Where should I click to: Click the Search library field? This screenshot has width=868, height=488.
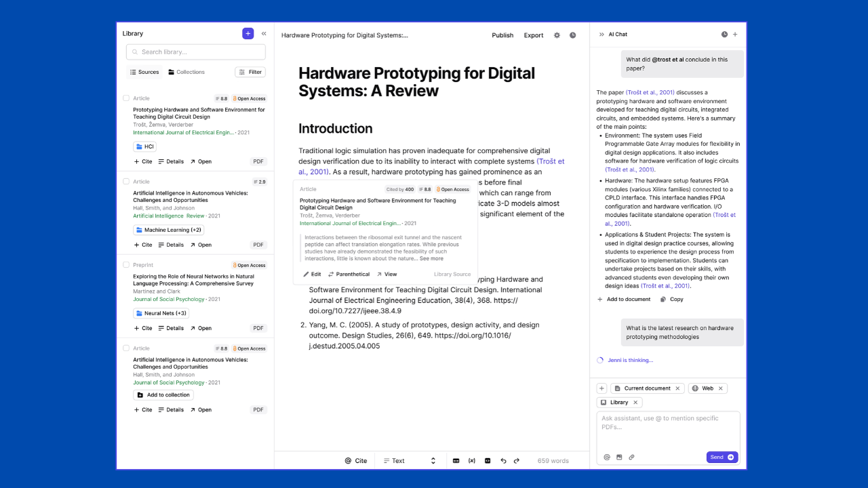(196, 52)
